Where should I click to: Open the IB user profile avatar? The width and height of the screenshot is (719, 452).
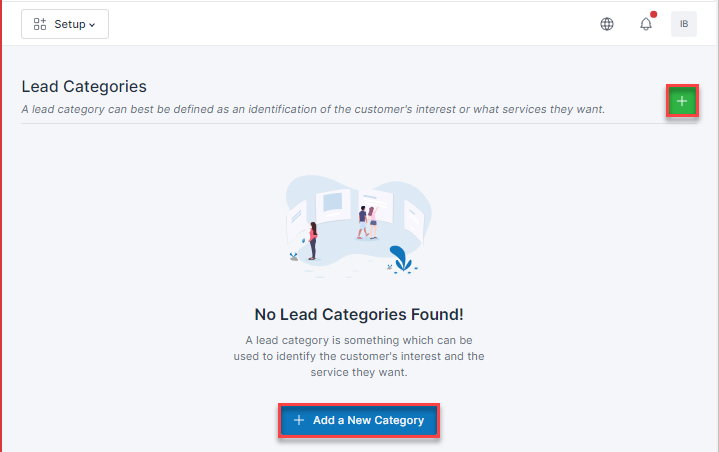[x=684, y=24]
